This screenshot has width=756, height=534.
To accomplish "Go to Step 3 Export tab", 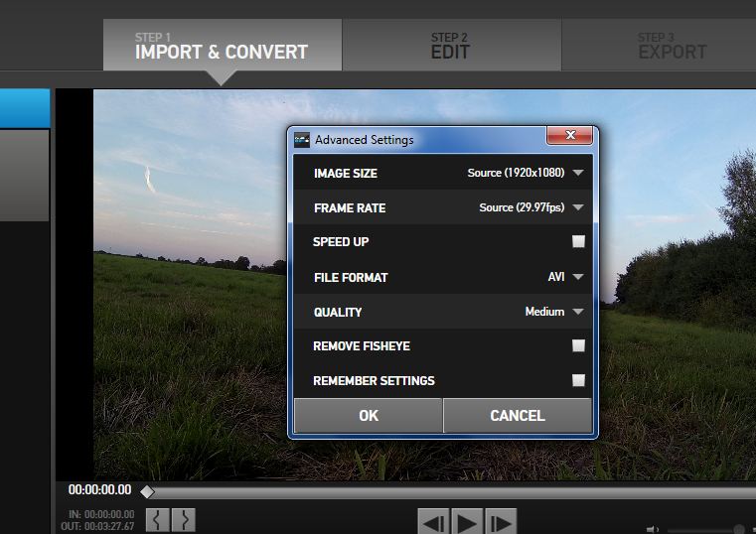I will click(x=672, y=46).
